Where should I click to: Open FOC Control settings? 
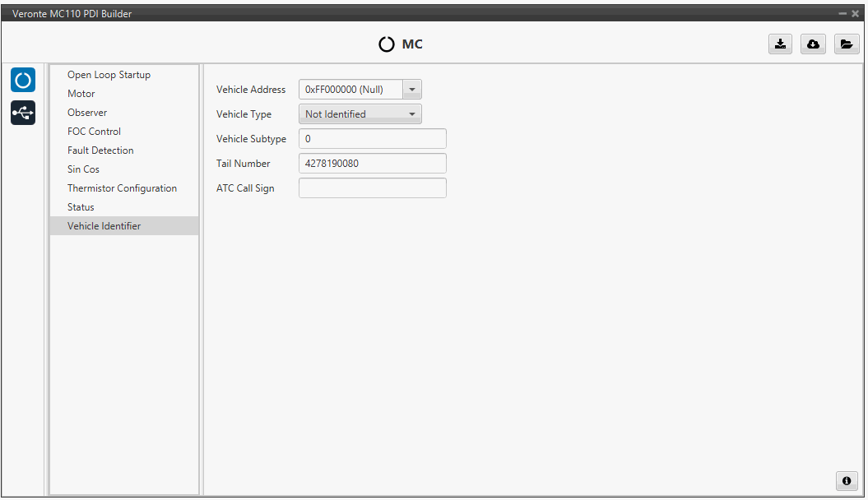click(x=94, y=132)
